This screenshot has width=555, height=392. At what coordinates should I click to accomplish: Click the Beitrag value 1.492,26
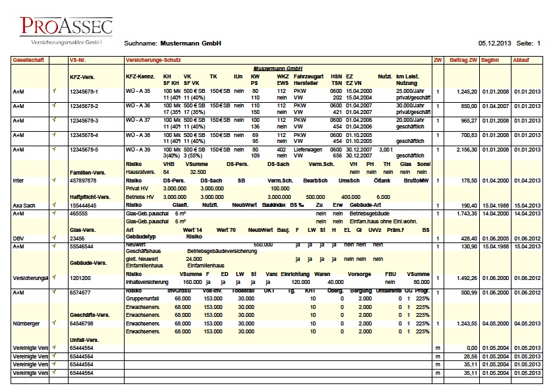[467, 278]
